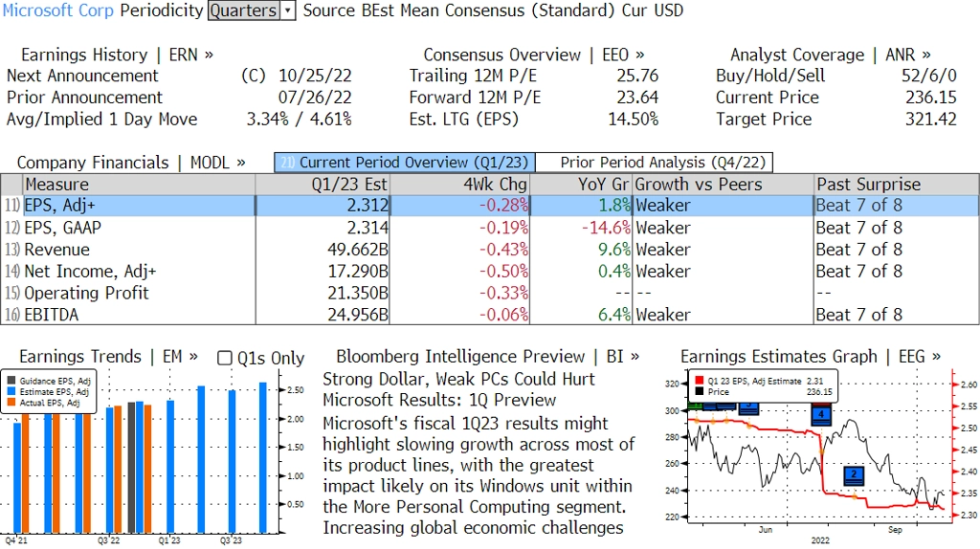
Task: Click the 4Wk Chg column header
Action: pyautogui.click(x=459, y=185)
